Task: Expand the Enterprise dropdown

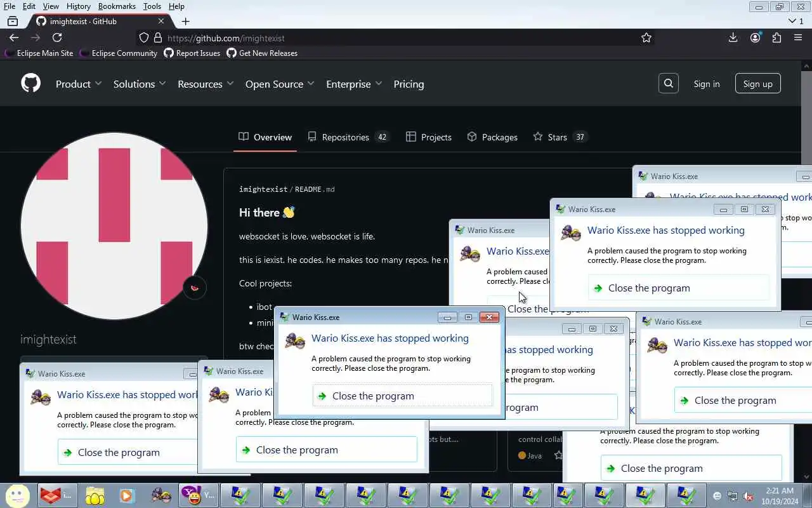Action: coord(354,84)
